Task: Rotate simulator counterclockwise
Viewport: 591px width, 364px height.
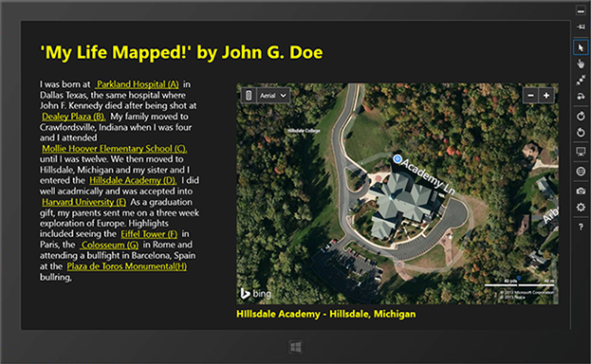Action: coord(581,133)
